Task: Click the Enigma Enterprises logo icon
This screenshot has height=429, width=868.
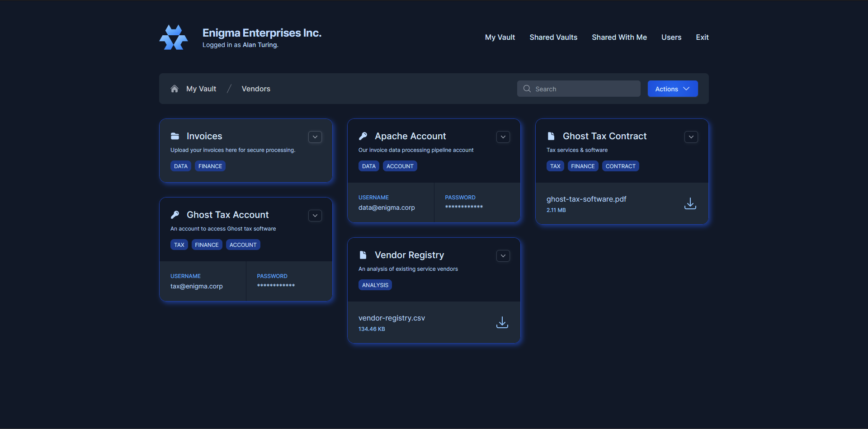Action: point(174,38)
